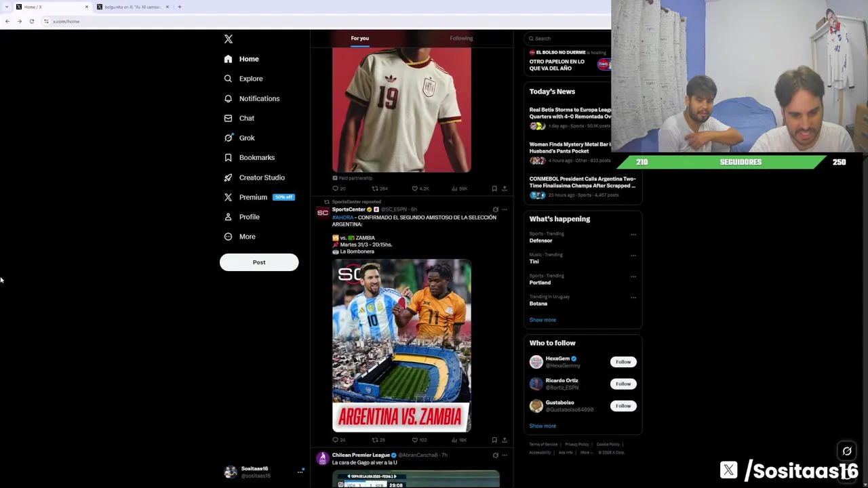Show more in Who to follow
The height and width of the screenshot is (488, 868).
542,426
